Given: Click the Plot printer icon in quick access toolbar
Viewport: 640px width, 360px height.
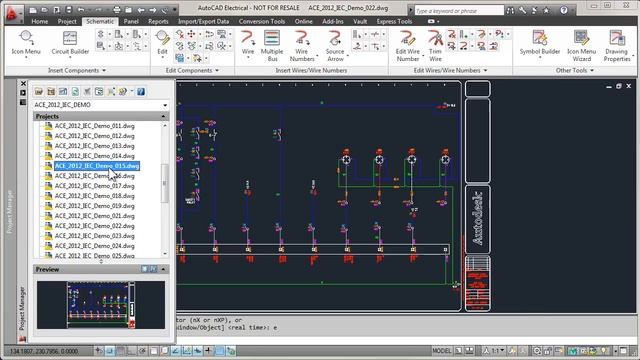Looking at the screenshot, I should pyautogui.click(x=117, y=10).
